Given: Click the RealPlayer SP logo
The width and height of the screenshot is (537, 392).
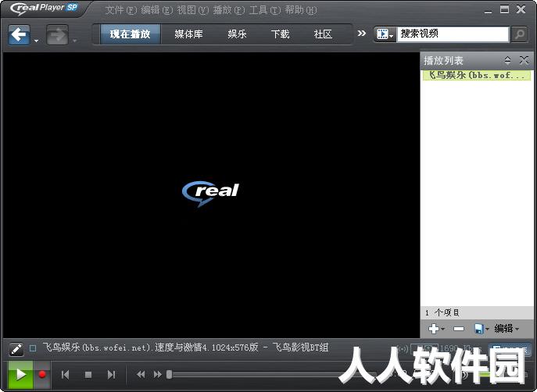Looking at the screenshot, I should tap(44, 9).
